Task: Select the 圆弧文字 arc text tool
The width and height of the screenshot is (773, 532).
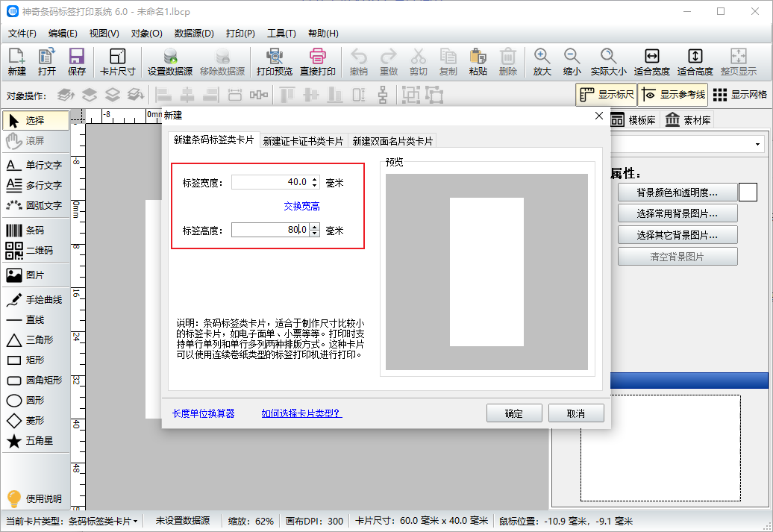Action: 36,206
